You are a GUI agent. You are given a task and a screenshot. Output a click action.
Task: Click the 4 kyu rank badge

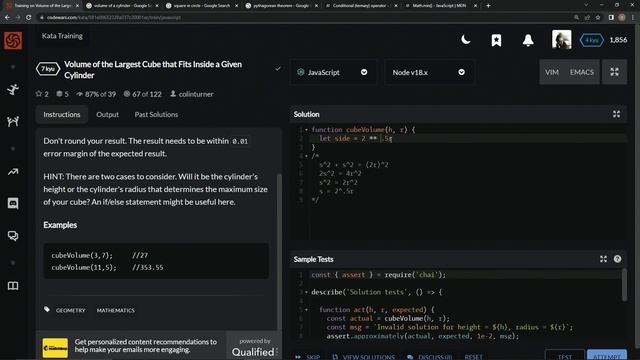pos(591,40)
